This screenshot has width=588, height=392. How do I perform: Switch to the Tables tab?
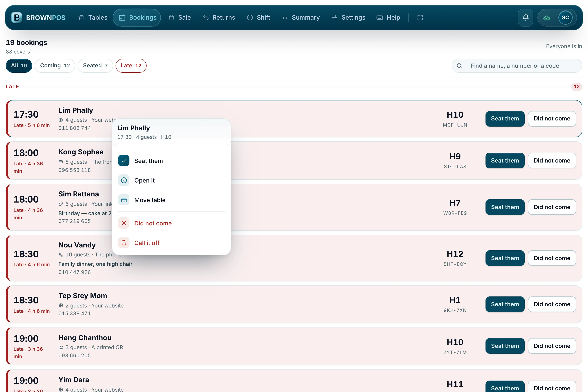93,18
